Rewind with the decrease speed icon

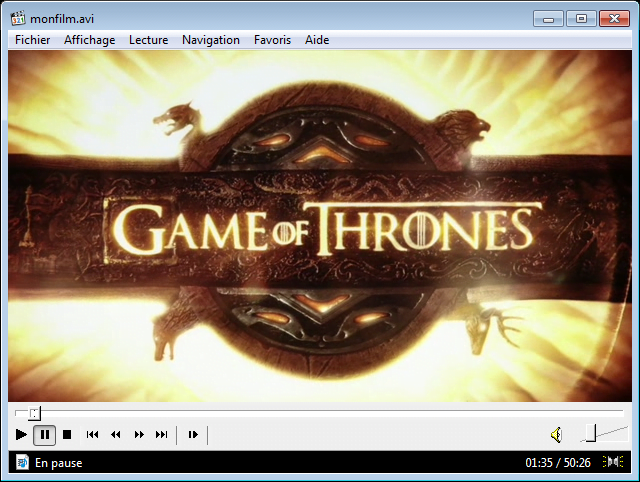(116, 434)
